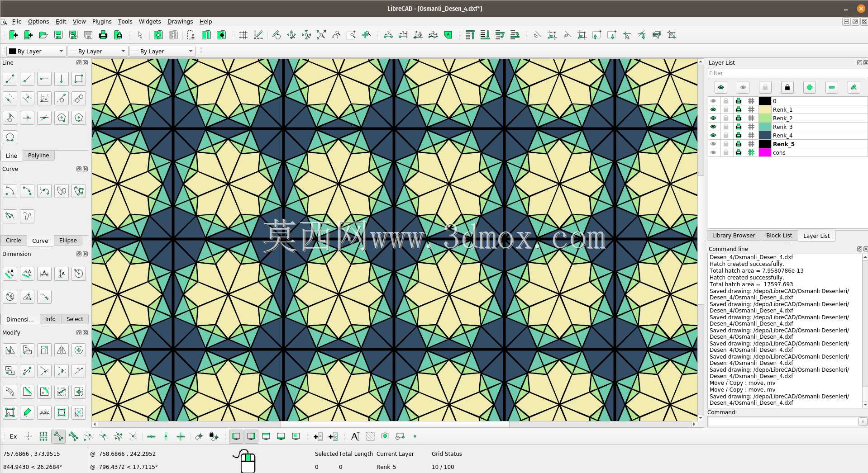Viewport: 868px width, 473px height.
Task: Click Move to Top draw order icon
Action: (x=470, y=35)
